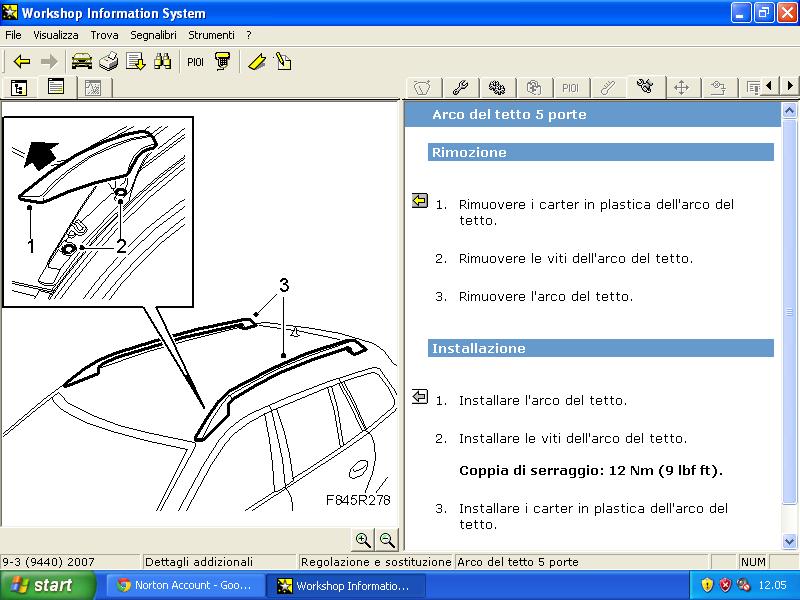Screen dimensions: 800x600
Task: Zoom in on the diagram
Action: [x=363, y=540]
